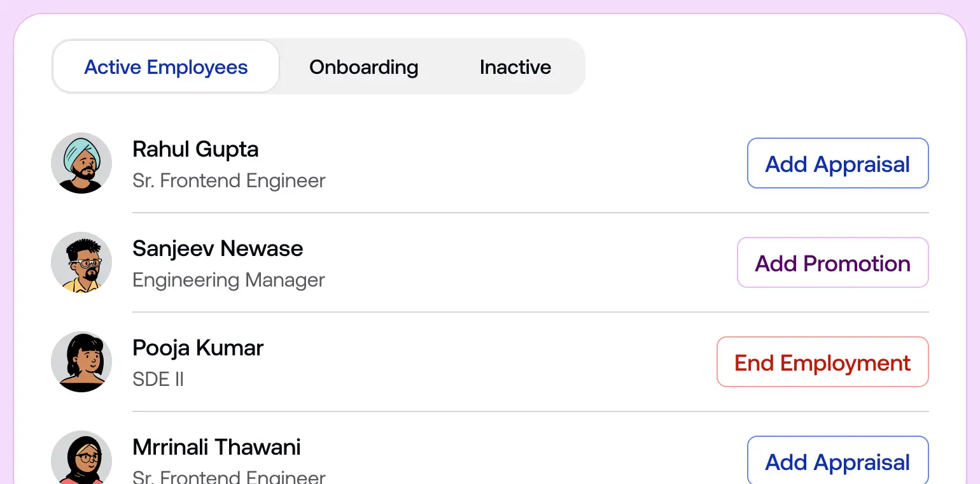Image resolution: width=980 pixels, height=484 pixels.
Task: Open Rahul Gupta's employee name
Action: pos(195,149)
